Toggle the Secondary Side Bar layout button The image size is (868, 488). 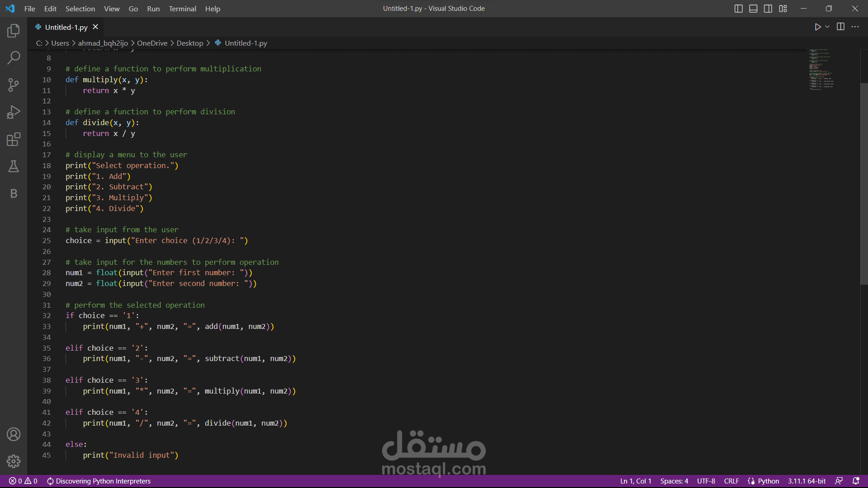(x=768, y=9)
